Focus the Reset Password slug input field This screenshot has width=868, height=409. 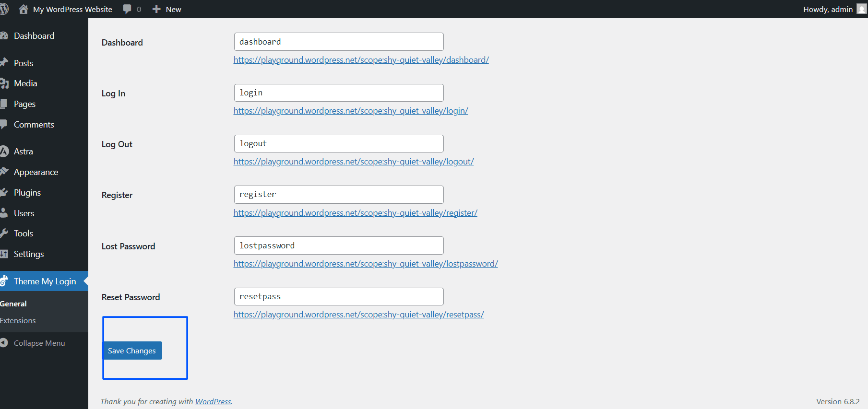point(339,296)
